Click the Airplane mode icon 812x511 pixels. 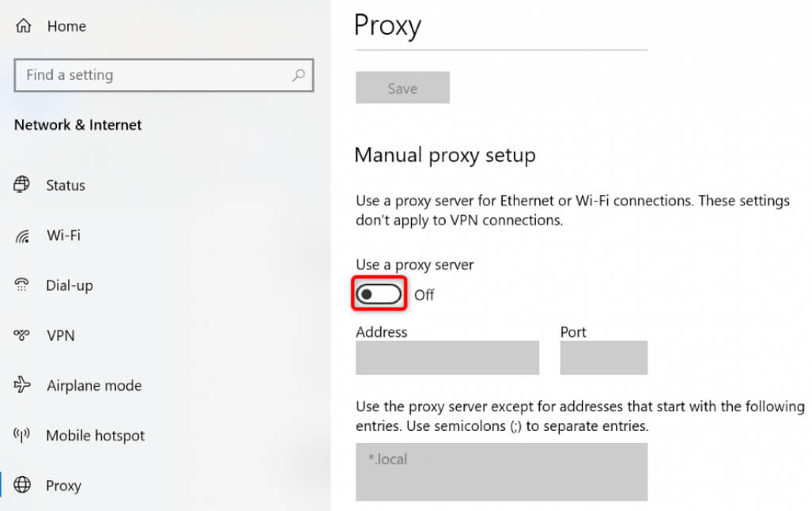[22, 386]
